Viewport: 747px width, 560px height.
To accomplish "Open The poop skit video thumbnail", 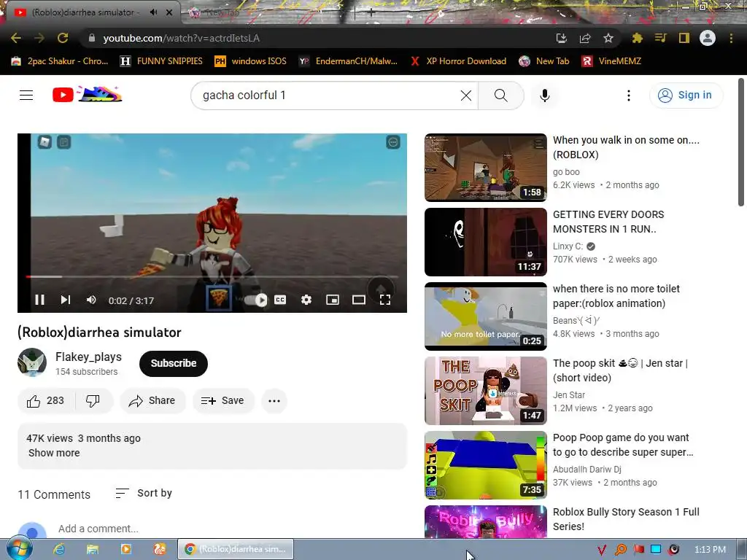I will (x=485, y=391).
